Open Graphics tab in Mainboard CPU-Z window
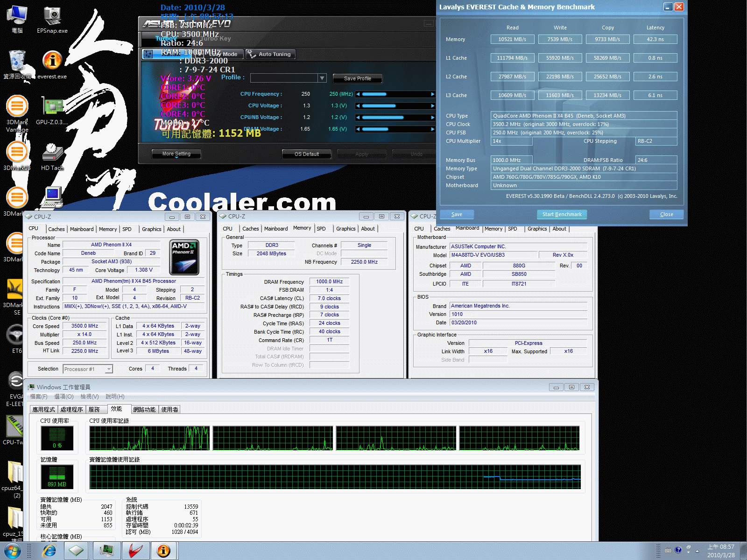The width and height of the screenshot is (747, 560). pyautogui.click(x=537, y=229)
